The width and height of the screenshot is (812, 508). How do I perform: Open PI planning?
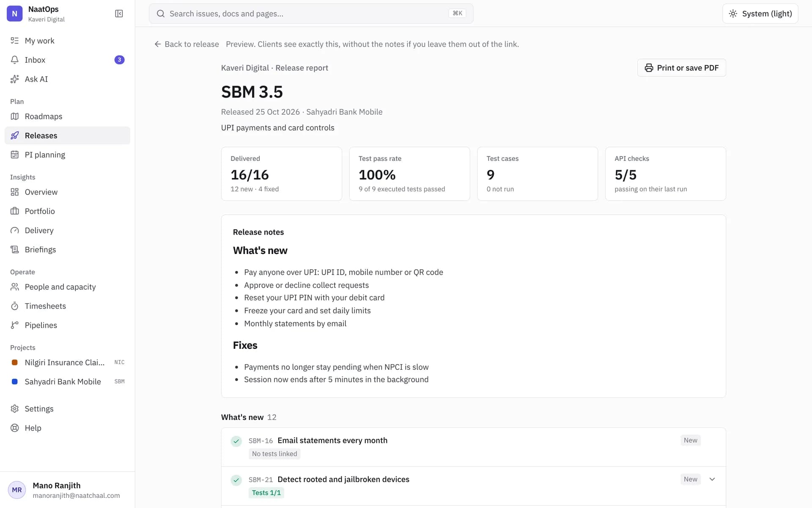(67, 155)
